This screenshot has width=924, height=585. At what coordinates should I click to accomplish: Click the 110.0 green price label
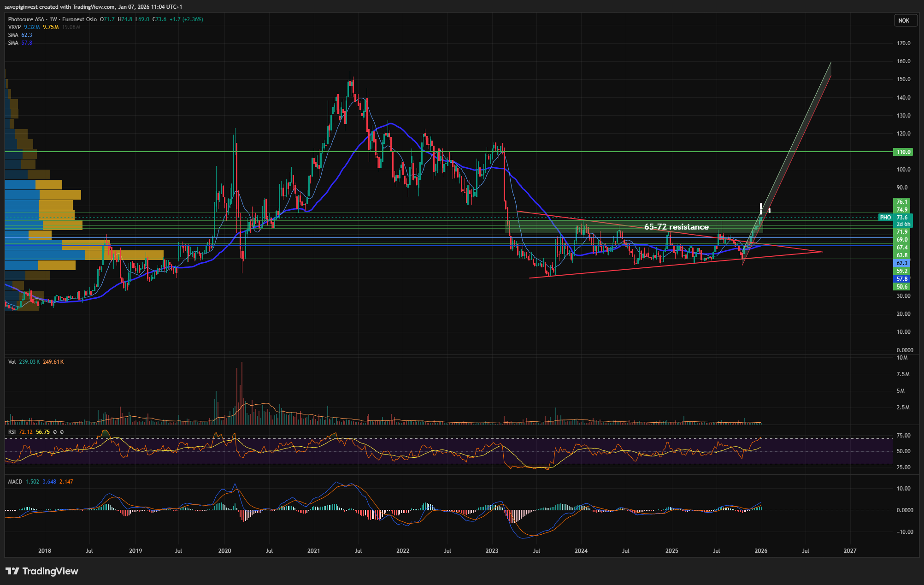click(x=902, y=152)
